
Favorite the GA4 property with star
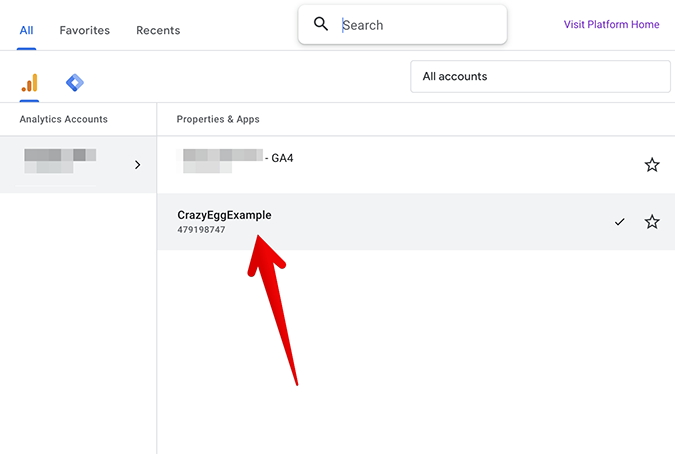[x=652, y=165]
